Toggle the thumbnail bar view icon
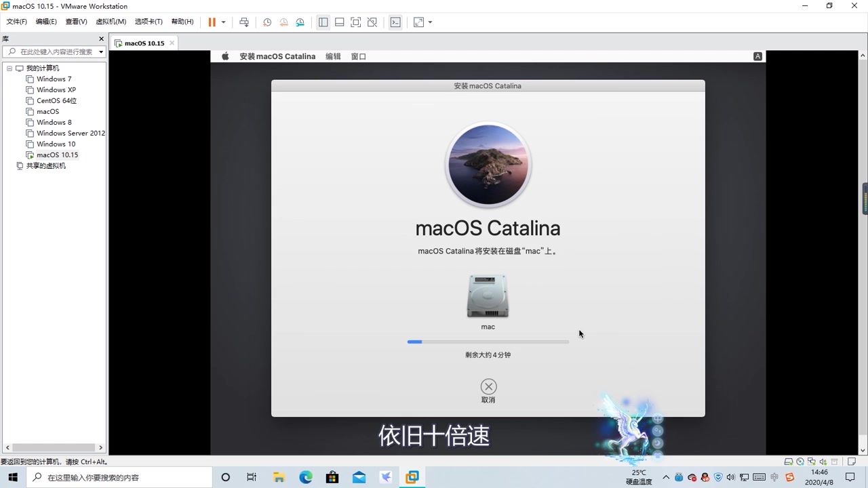The image size is (868, 488). (x=339, y=22)
